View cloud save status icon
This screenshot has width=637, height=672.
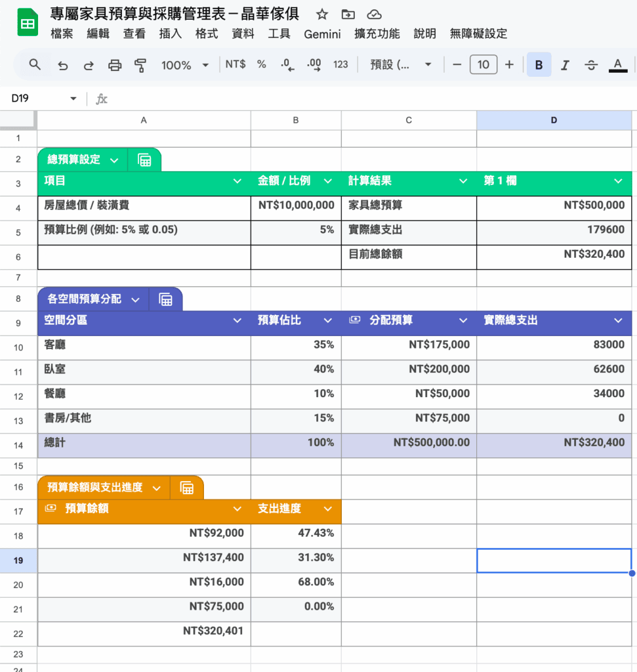click(374, 14)
